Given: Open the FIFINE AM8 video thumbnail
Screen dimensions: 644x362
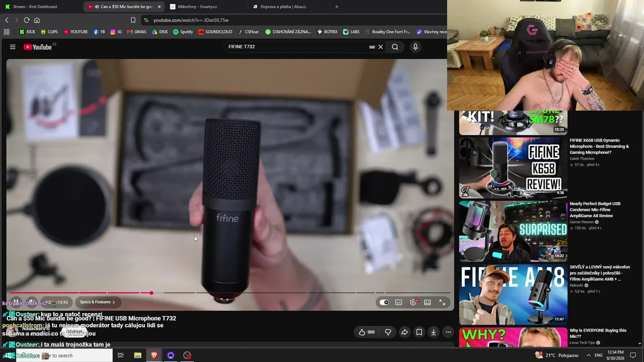Looking at the screenshot, I should [x=513, y=295].
